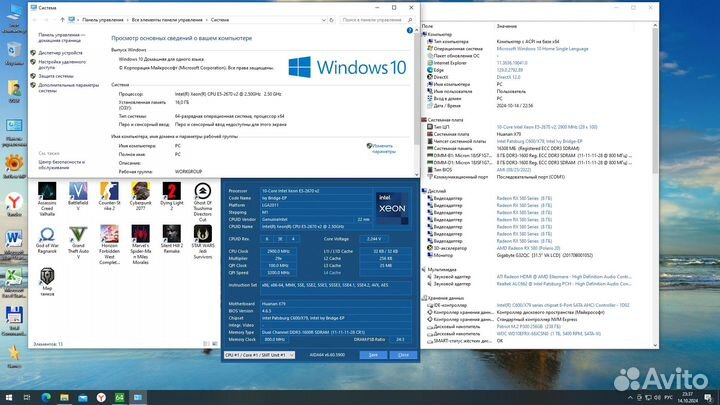Select the Cyberpunk 2077 shortcut
The image size is (720, 405).
(x=141, y=196)
